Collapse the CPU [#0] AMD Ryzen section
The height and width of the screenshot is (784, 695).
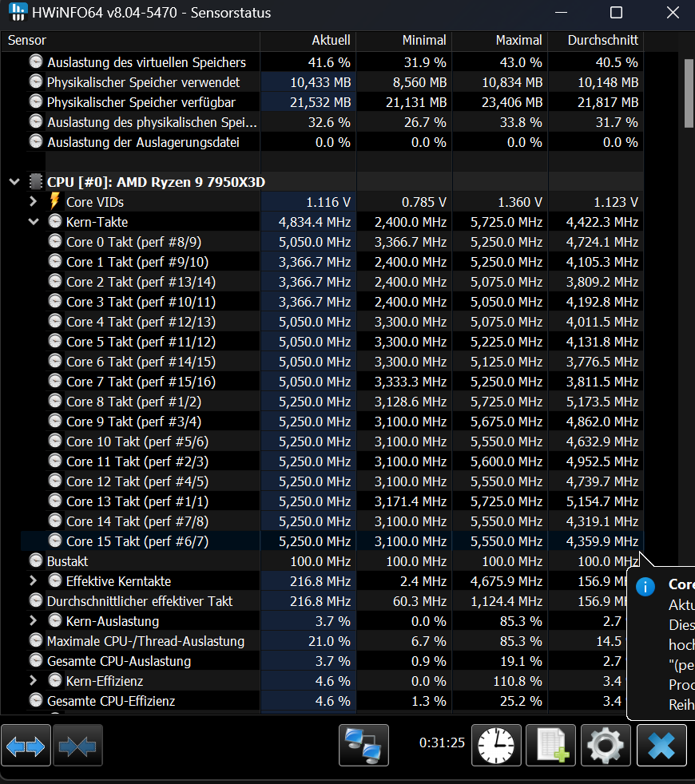(x=14, y=182)
